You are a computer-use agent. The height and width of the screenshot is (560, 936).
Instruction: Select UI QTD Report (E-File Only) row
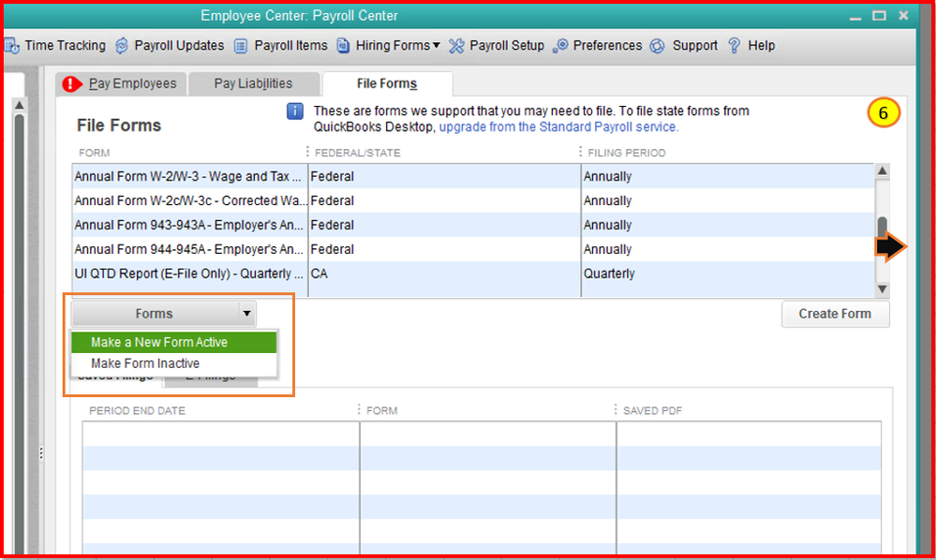[473, 273]
